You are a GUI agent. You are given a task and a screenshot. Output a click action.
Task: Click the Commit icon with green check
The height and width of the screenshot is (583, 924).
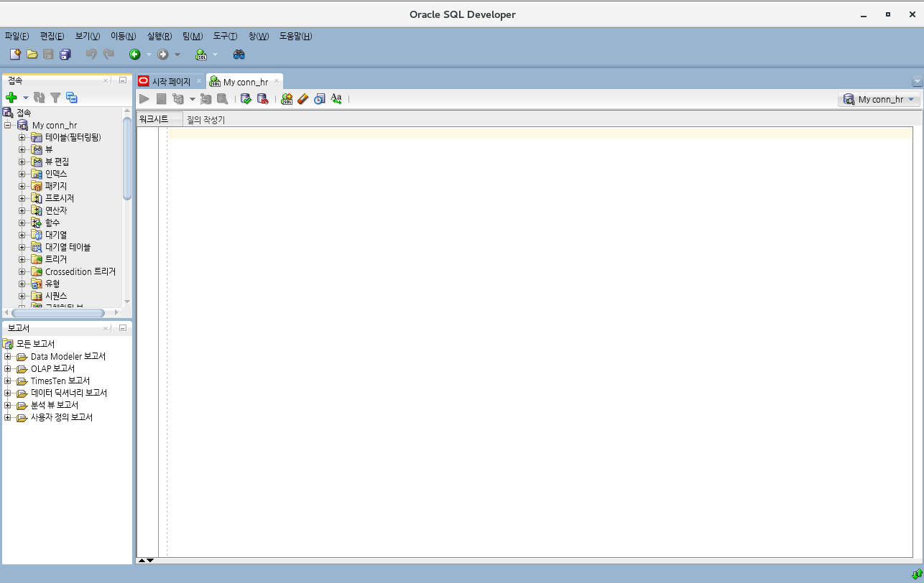(246, 98)
